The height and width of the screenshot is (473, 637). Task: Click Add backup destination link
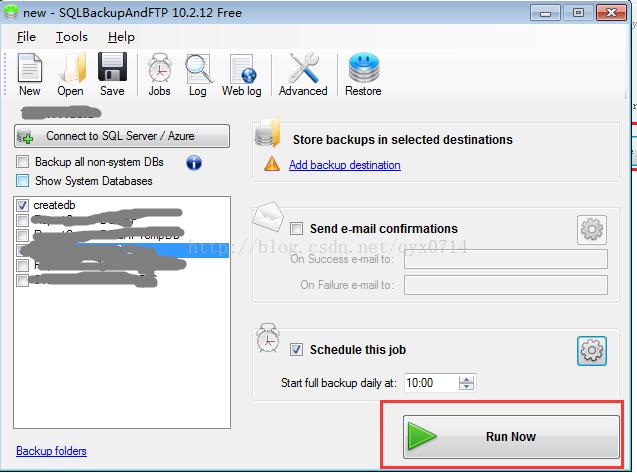point(344,165)
